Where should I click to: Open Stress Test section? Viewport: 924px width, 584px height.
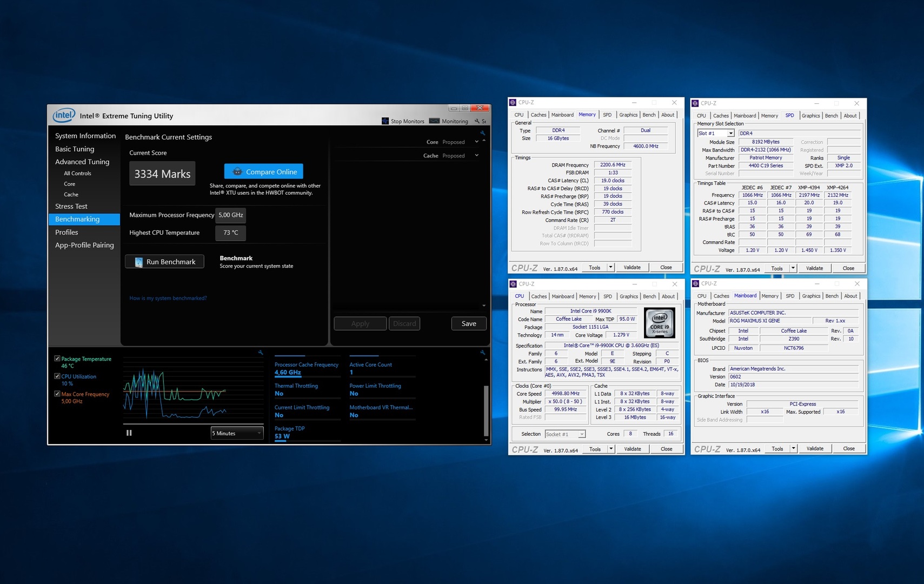tap(71, 206)
